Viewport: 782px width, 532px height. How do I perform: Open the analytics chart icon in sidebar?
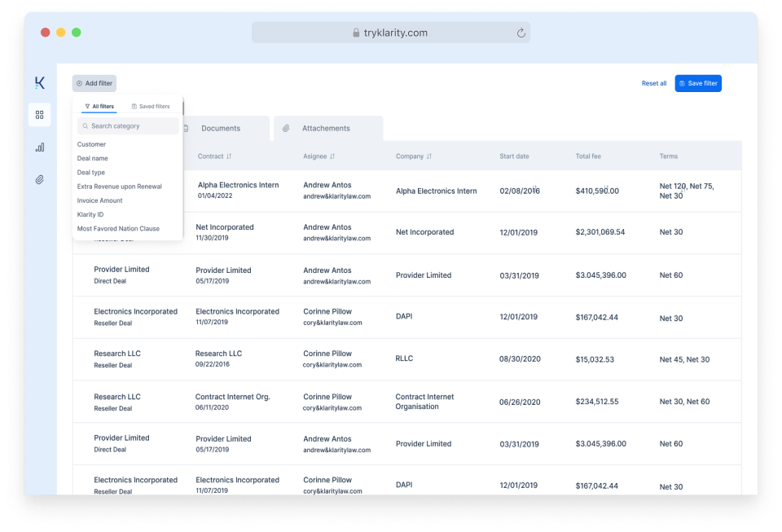click(x=39, y=147)
